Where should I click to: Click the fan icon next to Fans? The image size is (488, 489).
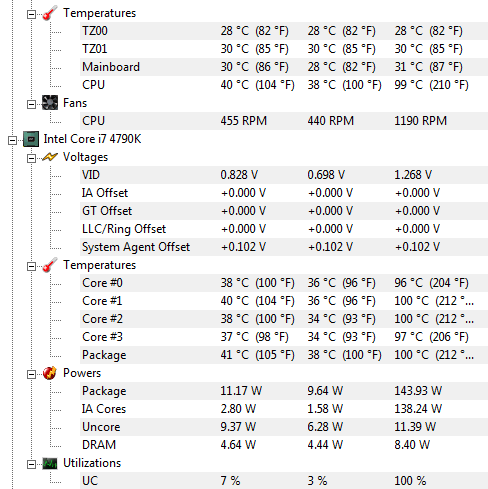tap(50, 103)
